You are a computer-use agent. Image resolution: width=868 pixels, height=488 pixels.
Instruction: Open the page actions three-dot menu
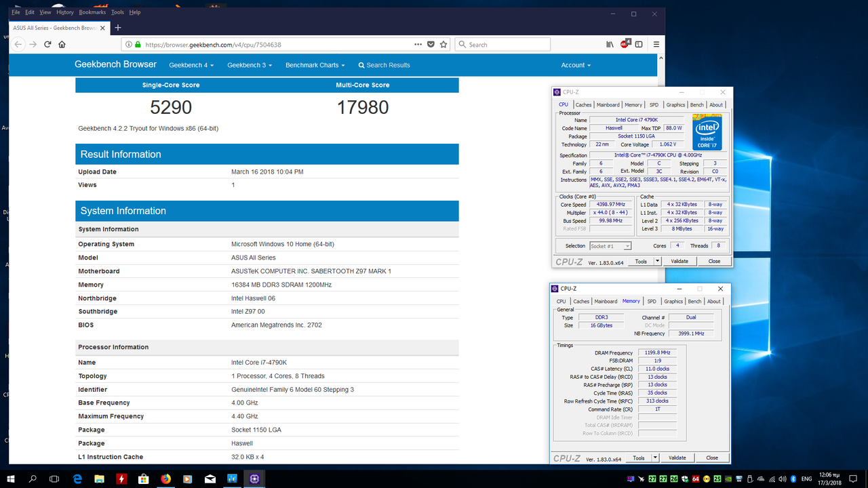(417, 44)
